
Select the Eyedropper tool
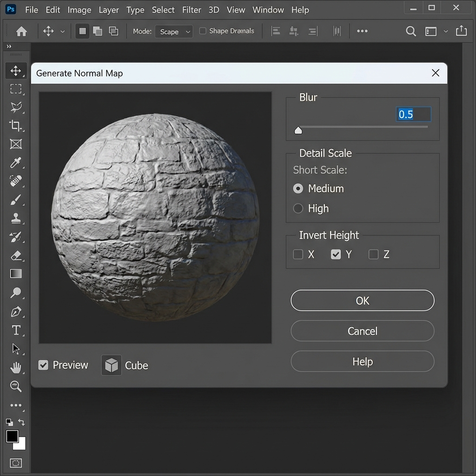16,163
